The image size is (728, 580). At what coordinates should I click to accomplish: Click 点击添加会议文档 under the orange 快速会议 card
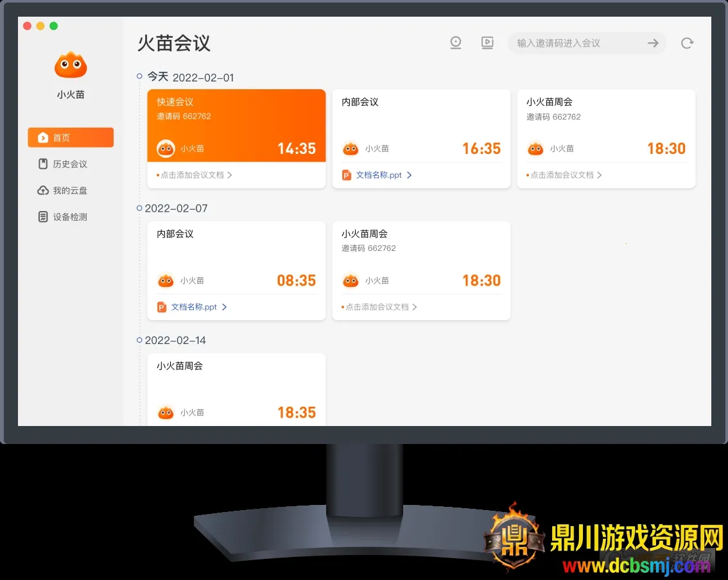(x=192, y=175)
